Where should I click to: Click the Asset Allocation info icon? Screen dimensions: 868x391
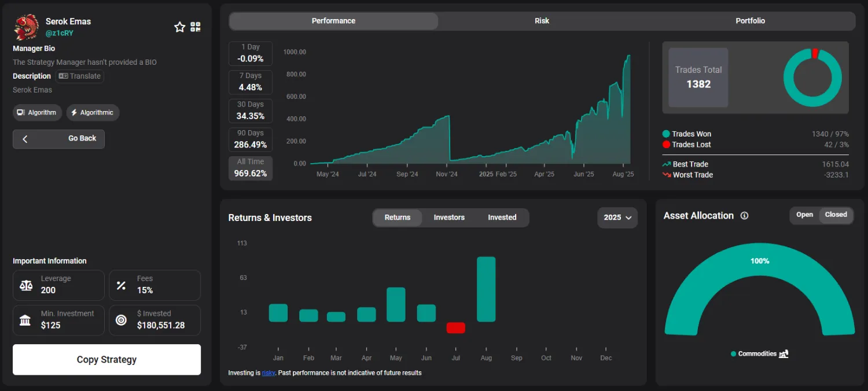tap(745, 216)
